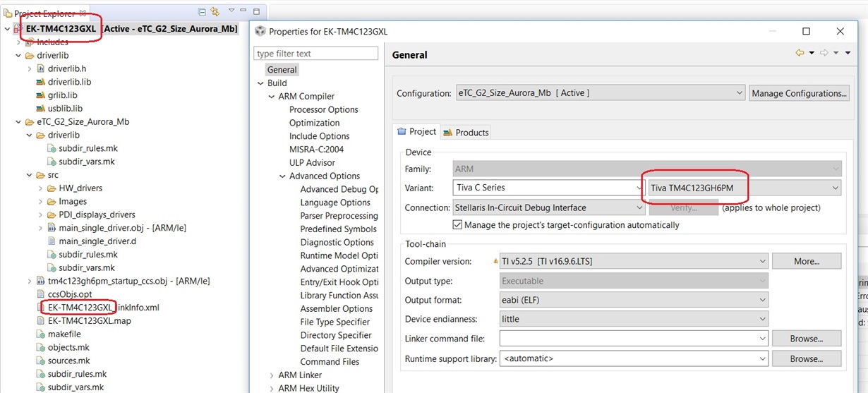
Task: Expand the ARM Hex Utility tree node
Action: pyautogui.click(x=272, y=389)
